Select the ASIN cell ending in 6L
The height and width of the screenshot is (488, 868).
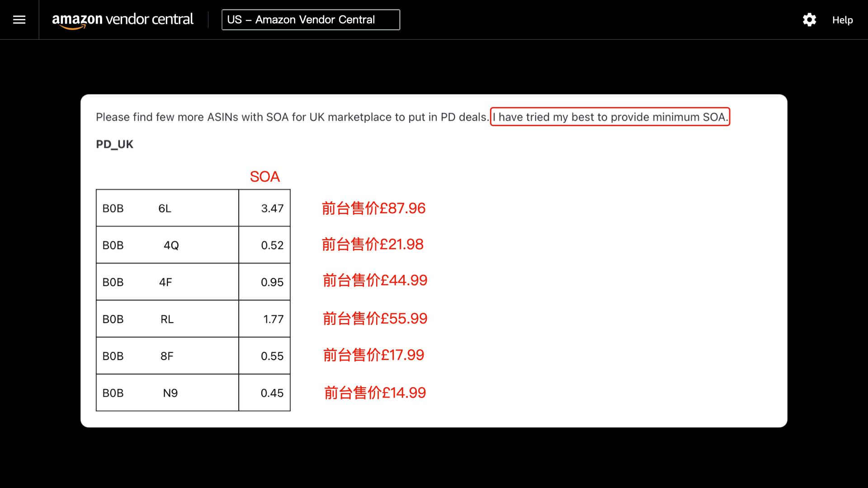pos(167,208)
